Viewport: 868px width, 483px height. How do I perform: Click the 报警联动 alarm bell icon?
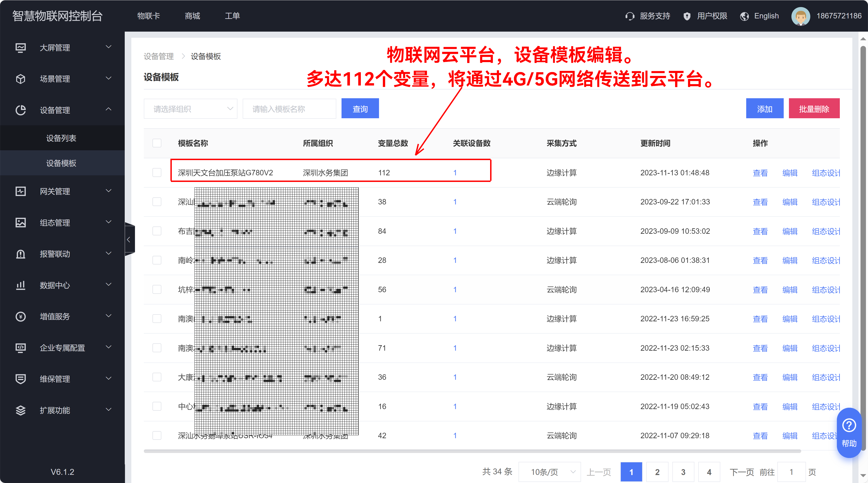click(20, 254)
